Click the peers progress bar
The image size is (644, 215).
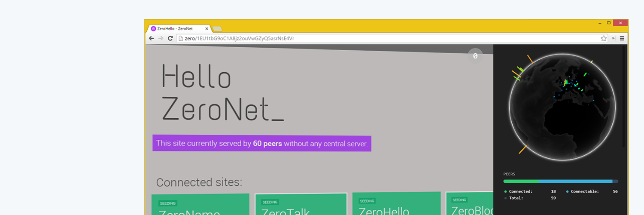561,181
